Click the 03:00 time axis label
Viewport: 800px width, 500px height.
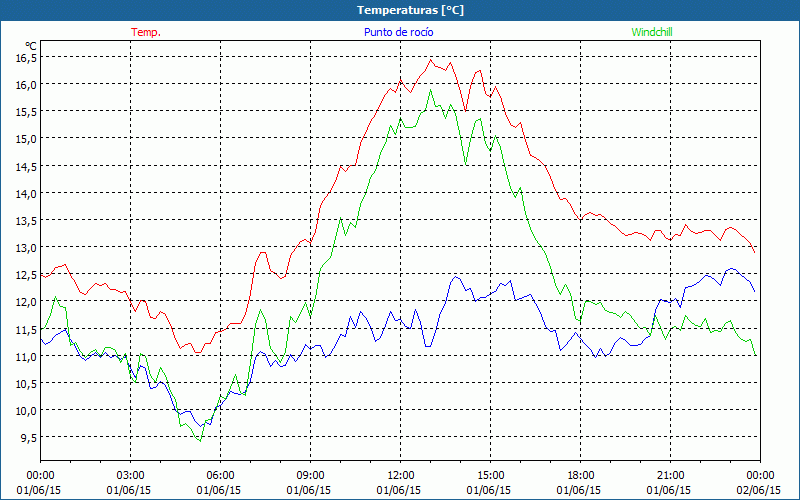pyautogui.click(x=131, y=476)
